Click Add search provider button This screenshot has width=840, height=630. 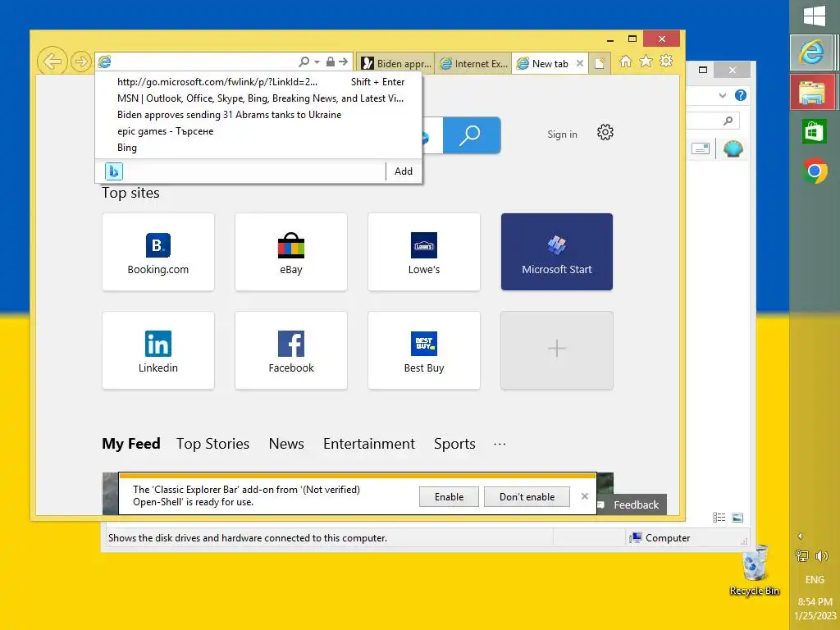pos(404,171)
